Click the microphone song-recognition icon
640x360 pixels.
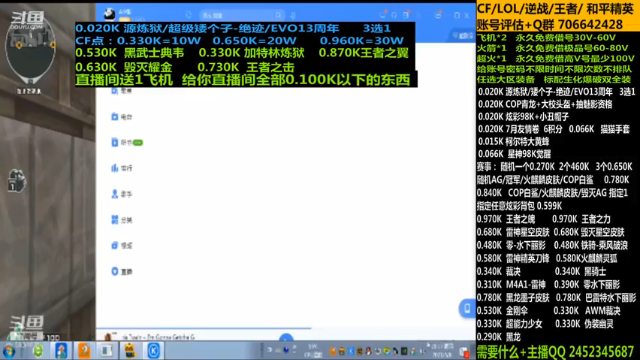tap(293, 15)
